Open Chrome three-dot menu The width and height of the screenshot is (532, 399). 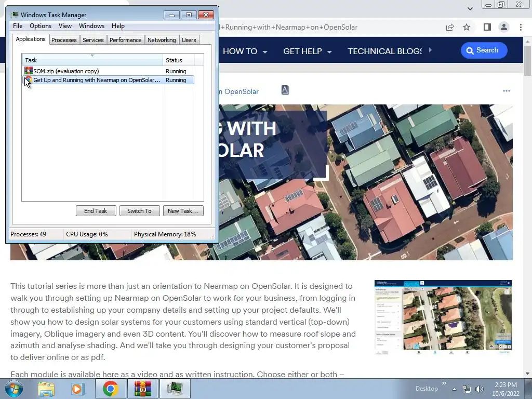[521, 27]
